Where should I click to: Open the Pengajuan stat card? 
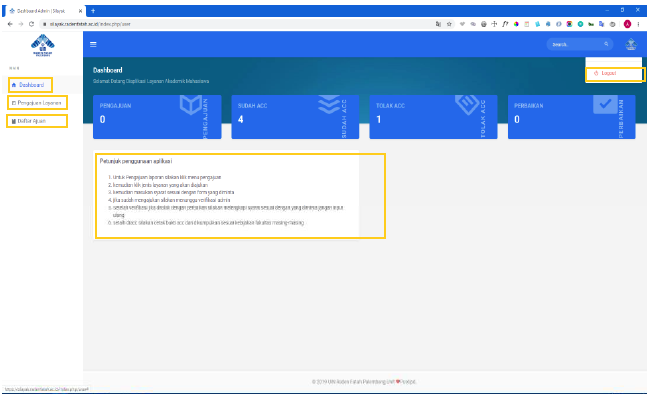(157, 117)
